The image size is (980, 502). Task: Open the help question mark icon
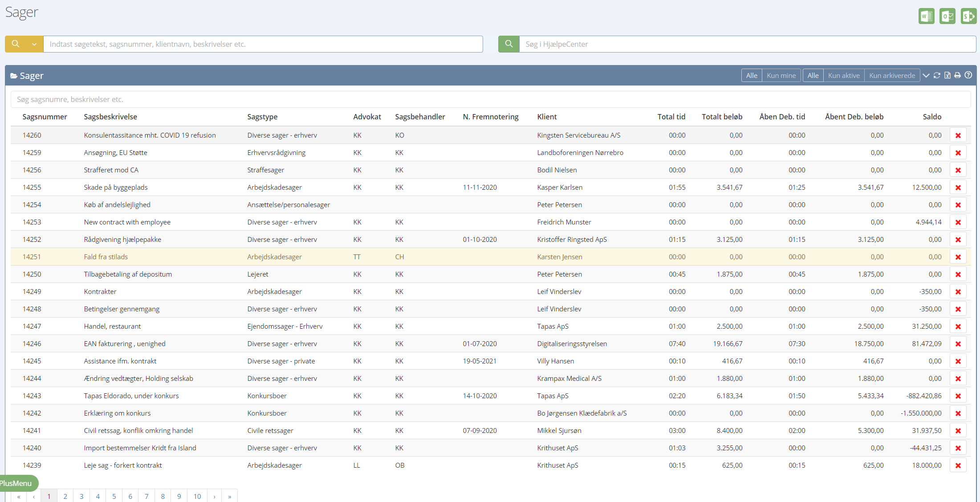pyautogui.click(x=968, y=75)
